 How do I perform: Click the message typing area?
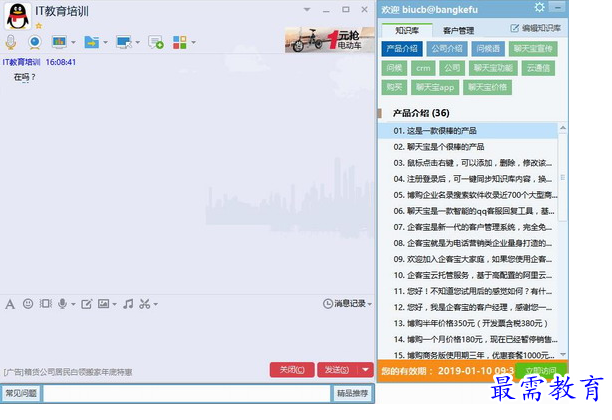pyautogui.click(x=187, y=336)
